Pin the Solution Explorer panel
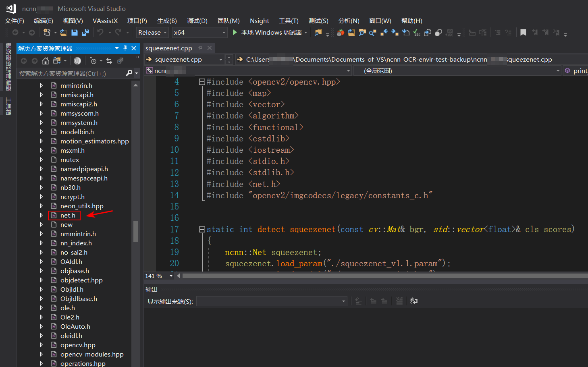 point(125,48)
